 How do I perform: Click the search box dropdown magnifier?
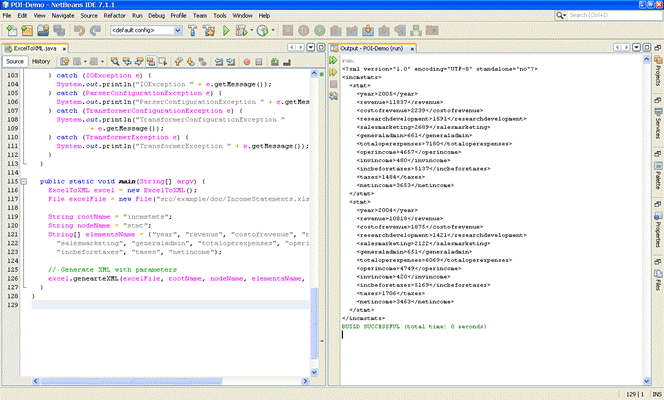click(561, 15)
